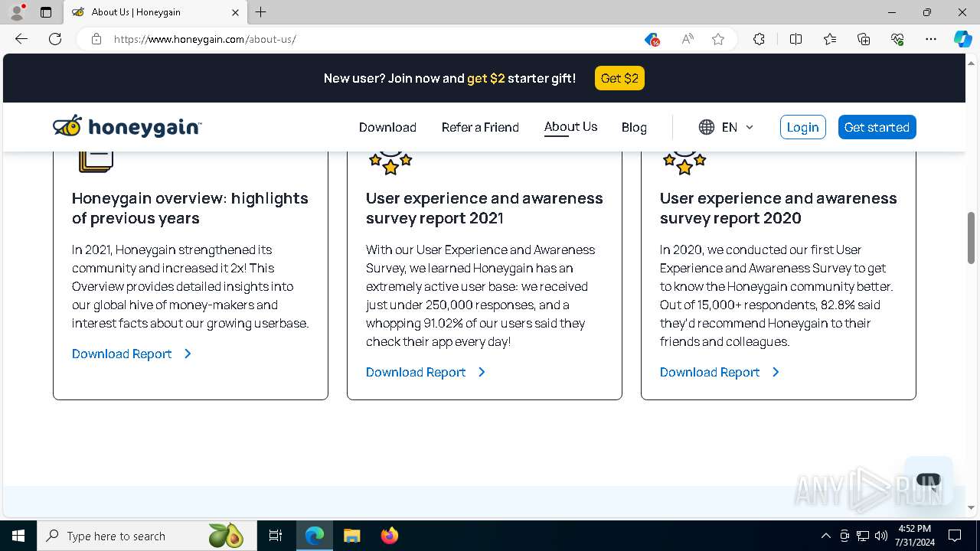Click the globe language icon

point(707,127)
